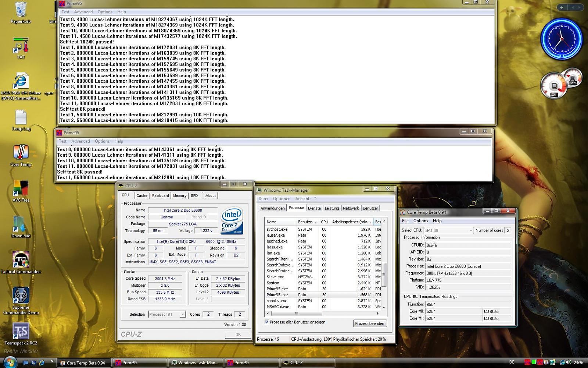Click the Core Temp title bar icon

point(403,212)
